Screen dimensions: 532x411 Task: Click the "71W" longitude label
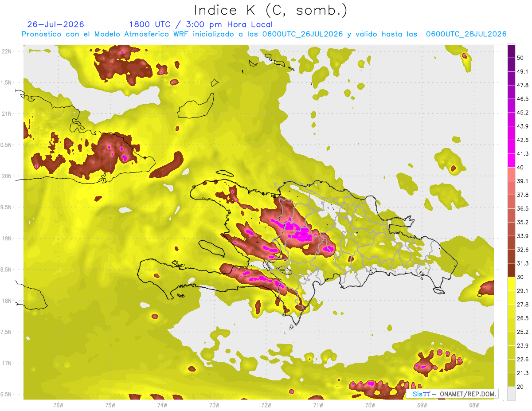click(318, 405)
